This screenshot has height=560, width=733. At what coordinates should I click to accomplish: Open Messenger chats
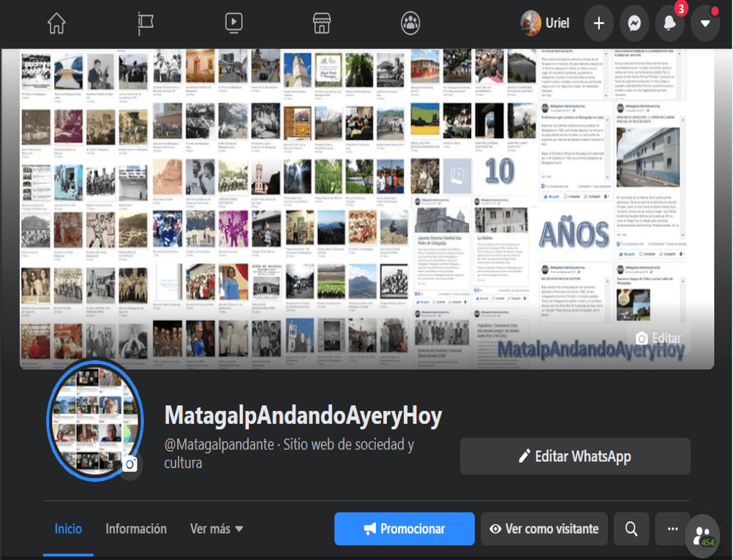pyautogui.click(x=634, y=23)
